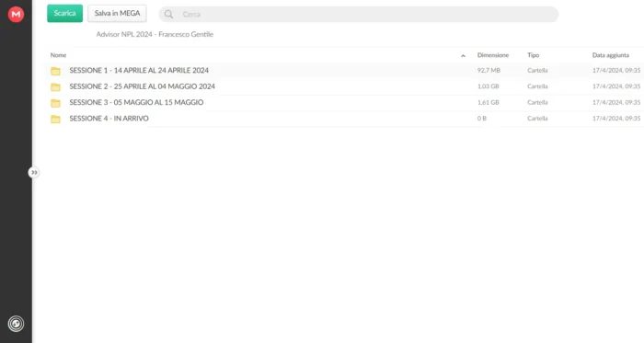Screen dimensions: 644x343
Task: Click Advisor NPL 2024 - Francesco Gentile breadcrumb
Action: point(155,34)
